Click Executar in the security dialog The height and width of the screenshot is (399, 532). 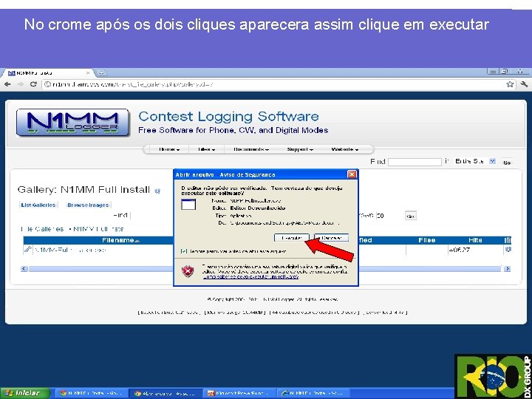pyautogui.click(x=292, y=238)
